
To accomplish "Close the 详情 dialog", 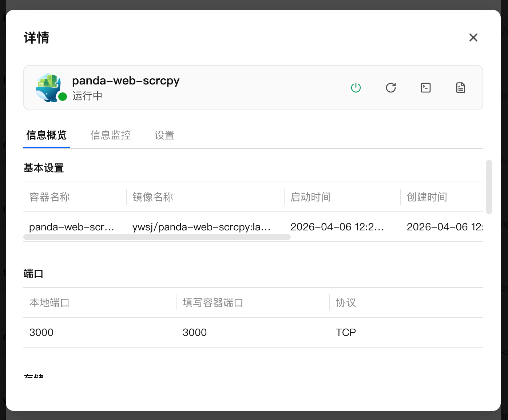I will click(x=473, y=37).
